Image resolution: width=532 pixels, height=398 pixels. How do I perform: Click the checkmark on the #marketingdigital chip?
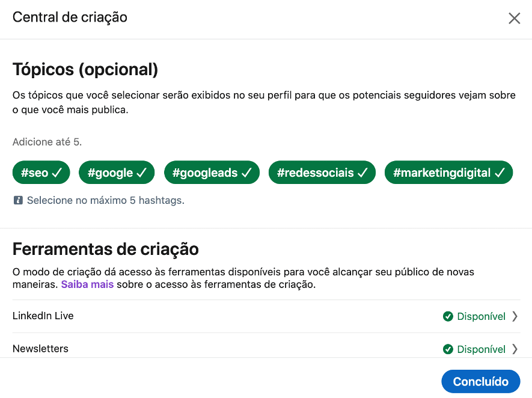tap(500, 173)
